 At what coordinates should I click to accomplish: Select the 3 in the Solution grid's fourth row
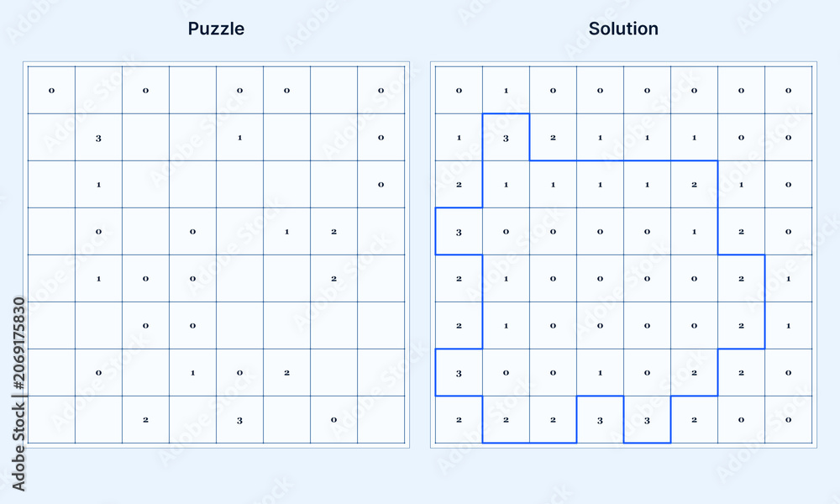[x=459, y=231]
